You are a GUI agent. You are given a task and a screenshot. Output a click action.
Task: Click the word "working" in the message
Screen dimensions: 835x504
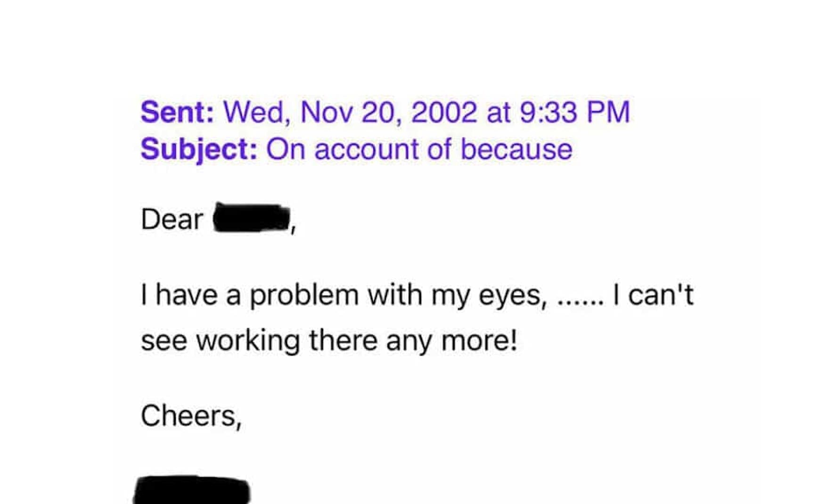tap(248, 341)
